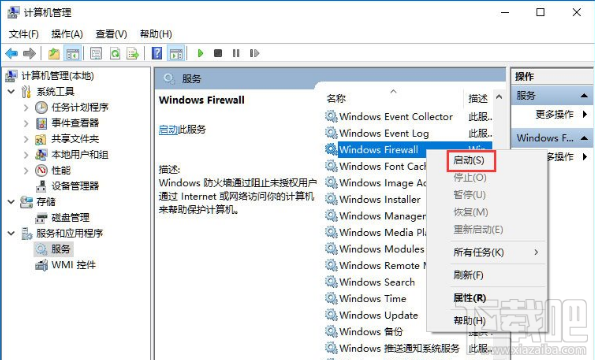Click the Stop Service square icon

(218, 53)
